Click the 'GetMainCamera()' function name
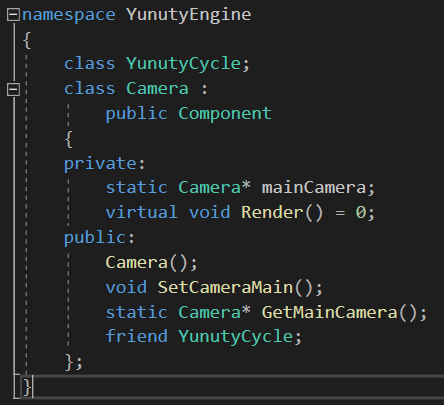Viewport: 444px width, 405px height. (x=339, y=313)
